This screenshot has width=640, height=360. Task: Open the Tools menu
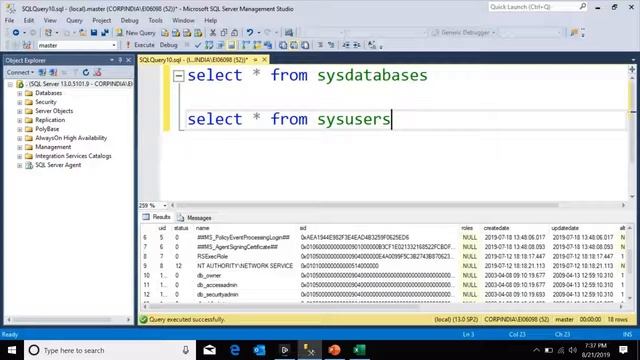point(155,20)
